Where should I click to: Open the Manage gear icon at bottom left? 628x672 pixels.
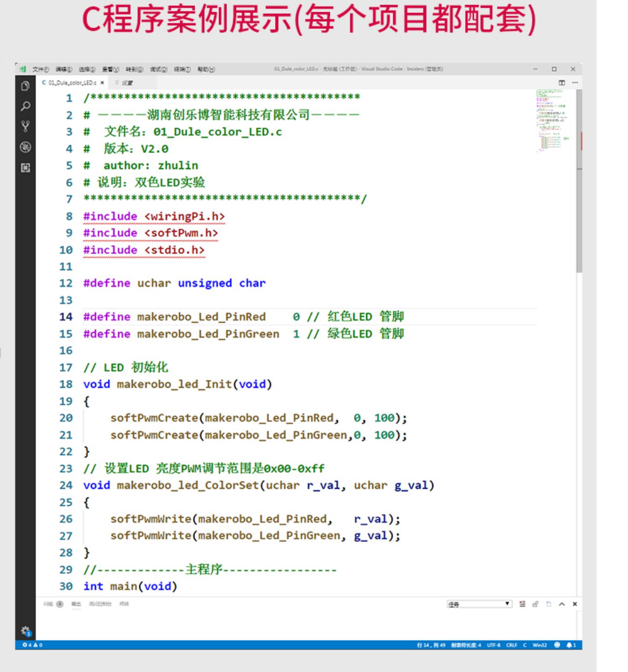[26, 631]
